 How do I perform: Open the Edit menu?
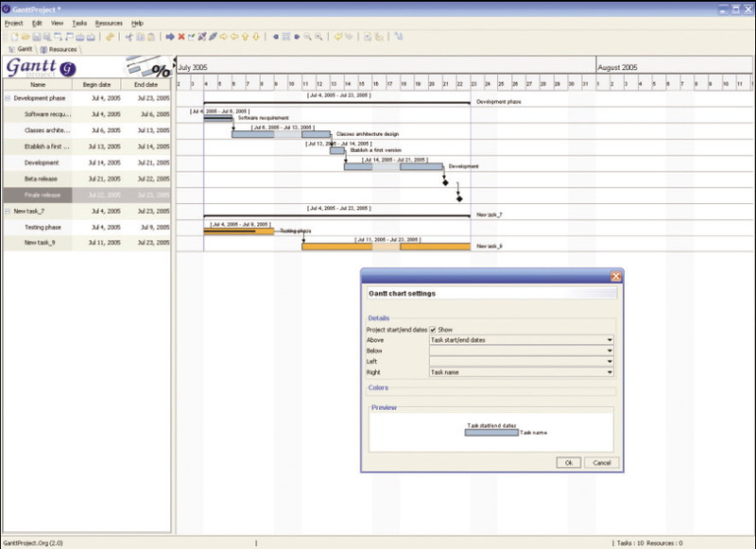tap(37, 23)
